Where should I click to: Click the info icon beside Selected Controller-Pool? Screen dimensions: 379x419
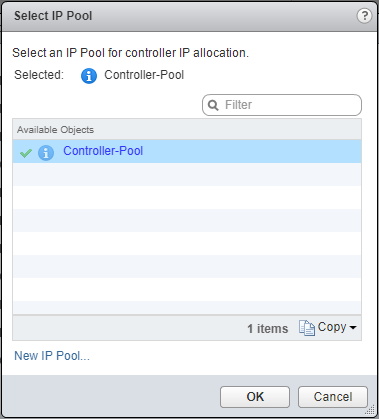89,76
